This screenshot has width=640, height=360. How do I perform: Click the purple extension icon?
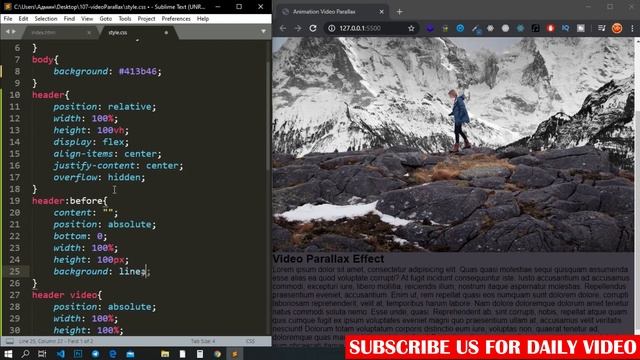coord(430,28)
